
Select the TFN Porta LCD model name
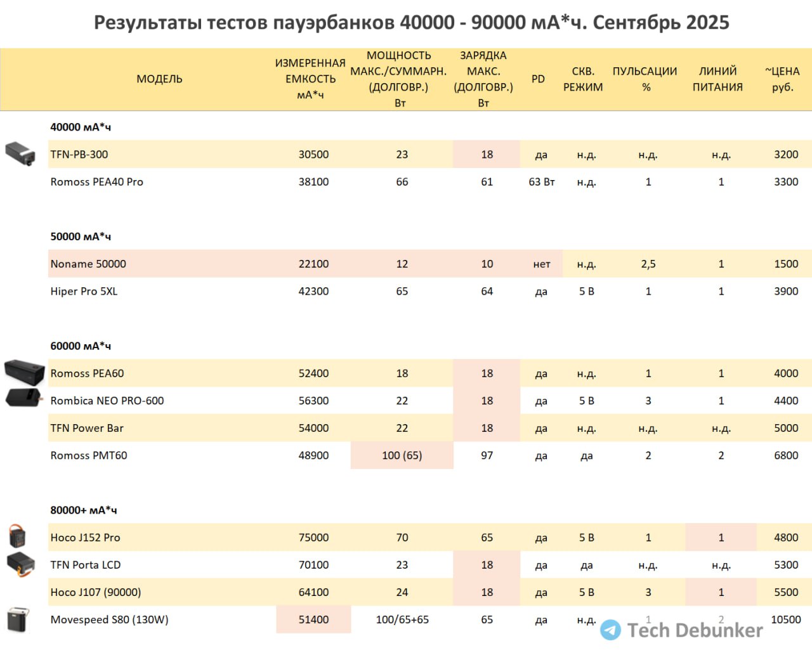click(86, 565)
